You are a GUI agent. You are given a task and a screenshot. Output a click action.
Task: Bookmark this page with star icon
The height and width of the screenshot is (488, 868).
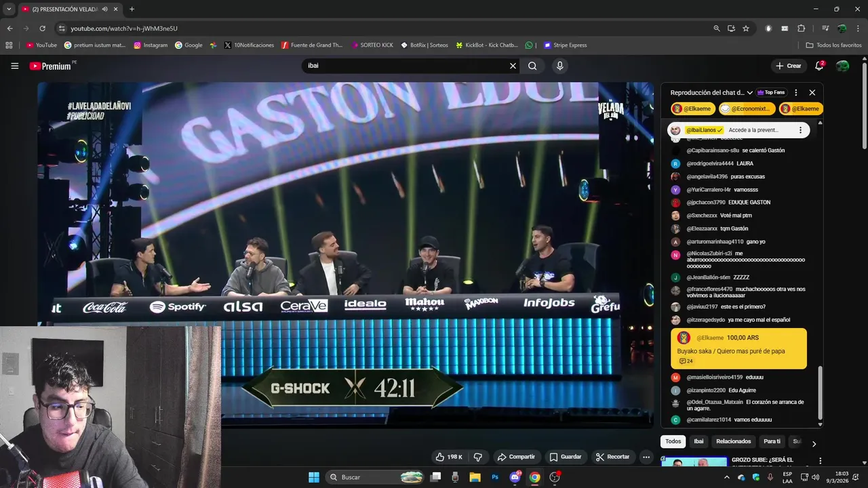pos(746,28)
